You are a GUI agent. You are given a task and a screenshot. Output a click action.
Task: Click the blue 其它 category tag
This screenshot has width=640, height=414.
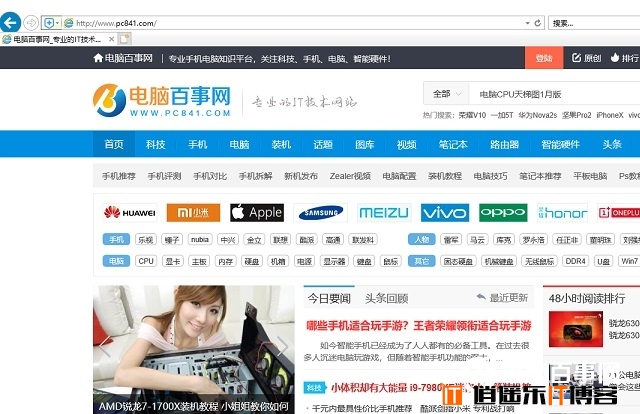[422, 261]
